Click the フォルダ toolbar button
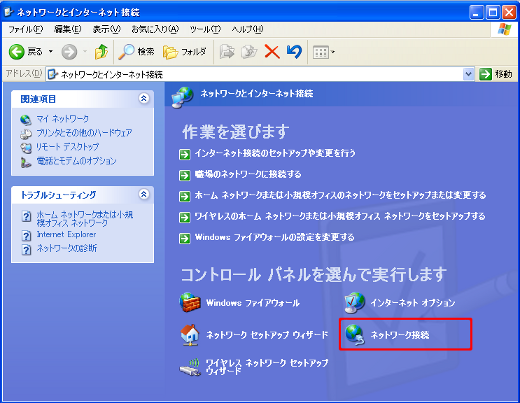This screenshot has height=403, width=520. (185, 52)
